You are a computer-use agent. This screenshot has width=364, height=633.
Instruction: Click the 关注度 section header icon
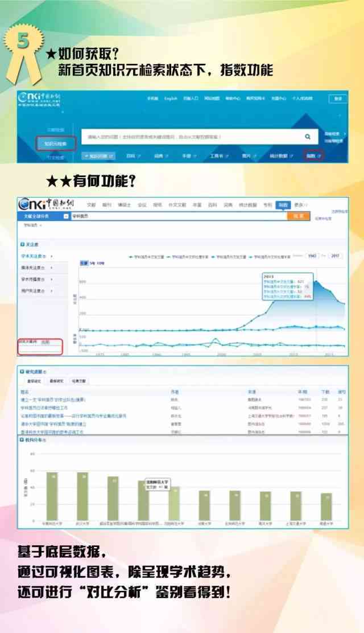pyautogui.click(x=23, y=245)
